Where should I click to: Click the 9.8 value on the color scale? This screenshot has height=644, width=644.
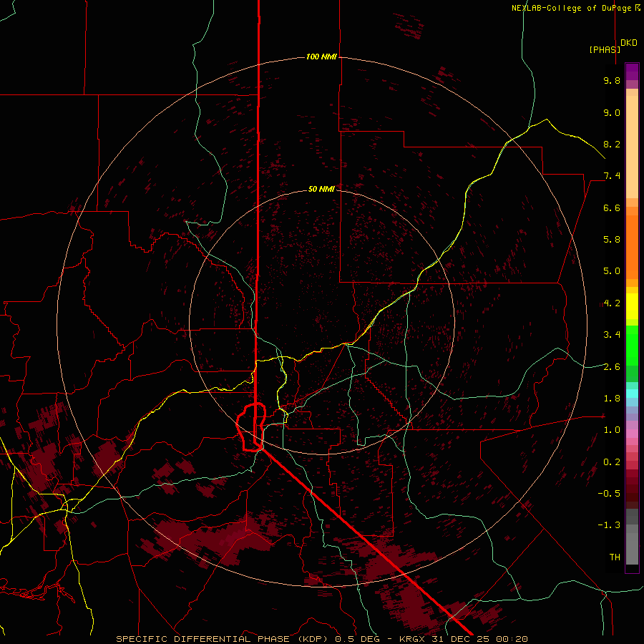612,80
